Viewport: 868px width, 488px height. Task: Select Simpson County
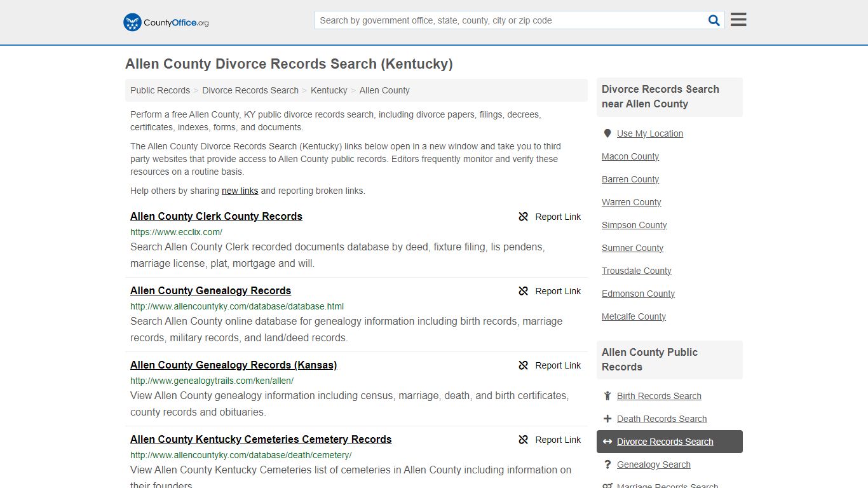pos(634,225)
